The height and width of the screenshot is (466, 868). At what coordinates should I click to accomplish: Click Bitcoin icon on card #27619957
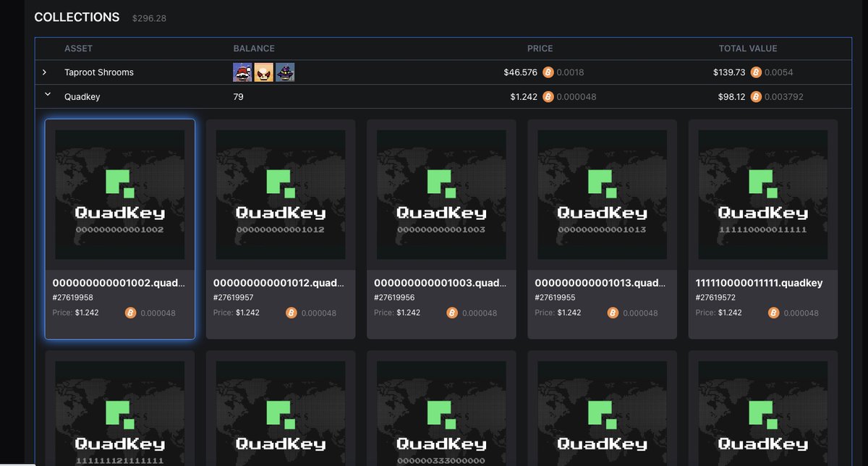pos(292,313)
